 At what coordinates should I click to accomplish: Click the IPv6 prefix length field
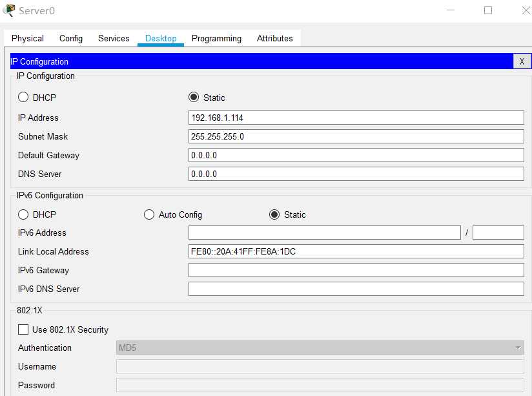click(498, 233)
